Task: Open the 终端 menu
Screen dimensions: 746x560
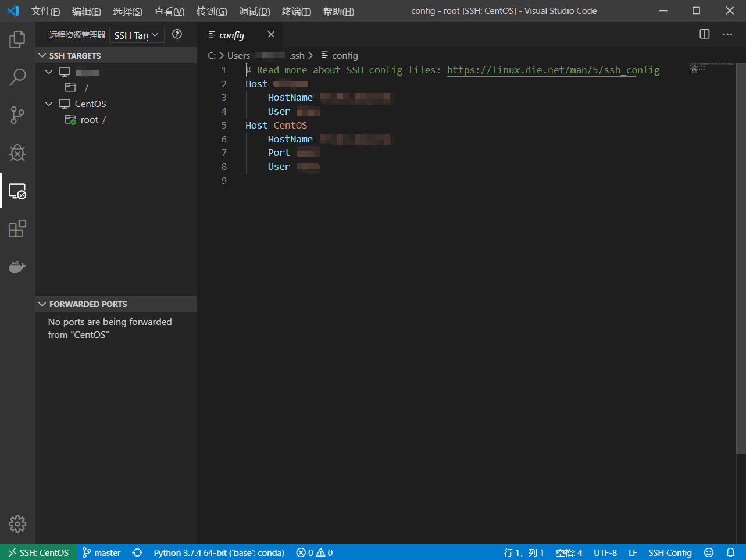Action: click(x=296, y=11)
